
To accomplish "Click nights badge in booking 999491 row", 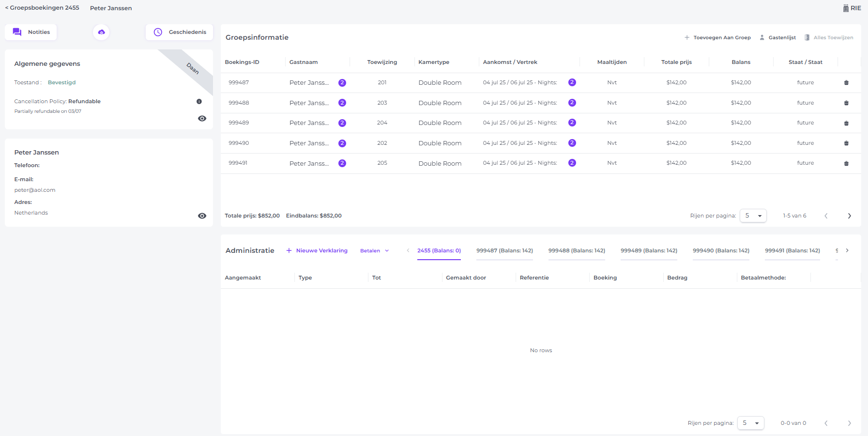I will point(572,163).
